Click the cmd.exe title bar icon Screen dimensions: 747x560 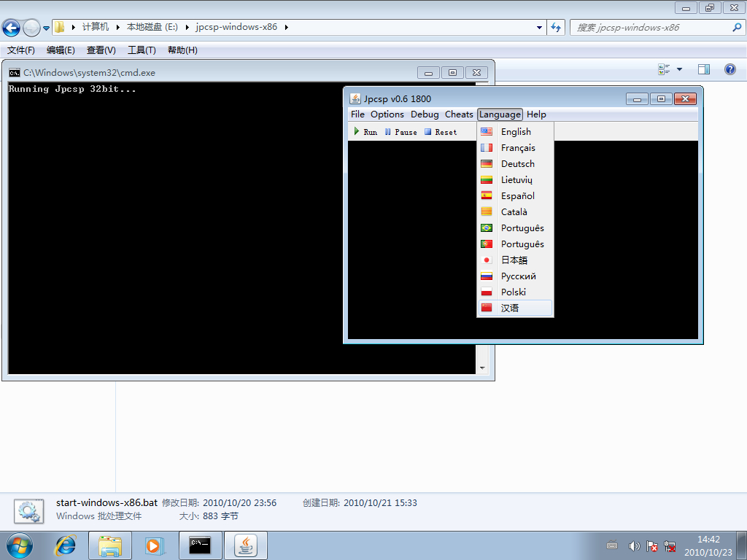(15, 73)
